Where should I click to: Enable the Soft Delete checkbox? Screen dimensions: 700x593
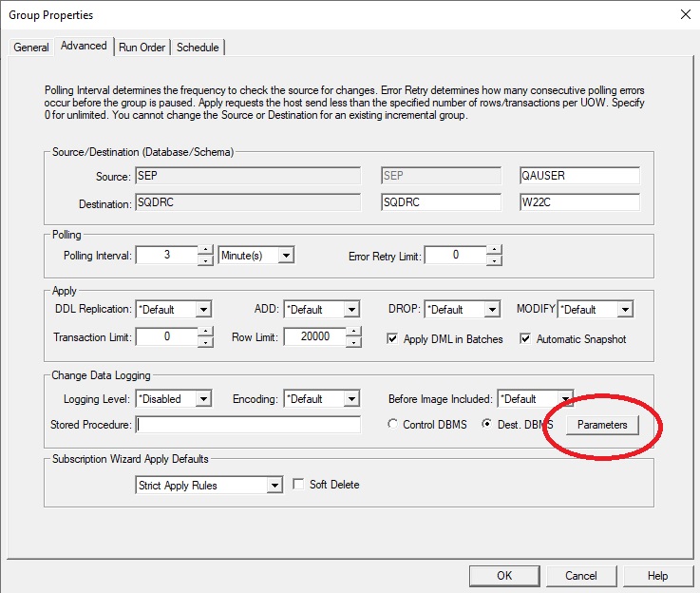click(298, 485)
